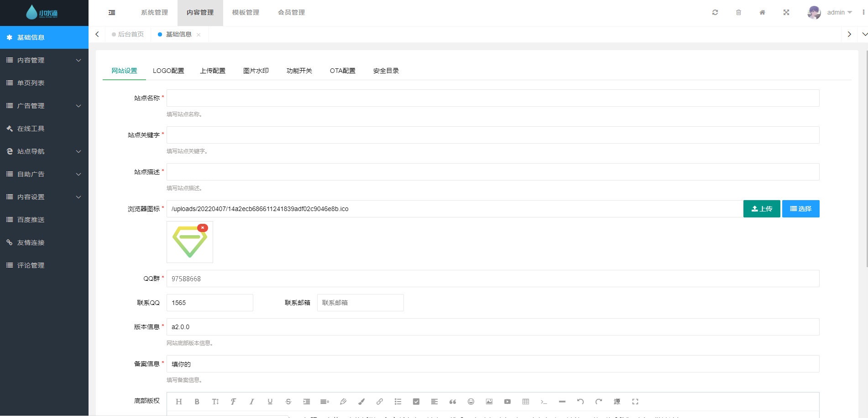The image size is (868, 418).
Task: Expand the 广告管理 sidebar section
Action: pos(44,106)
